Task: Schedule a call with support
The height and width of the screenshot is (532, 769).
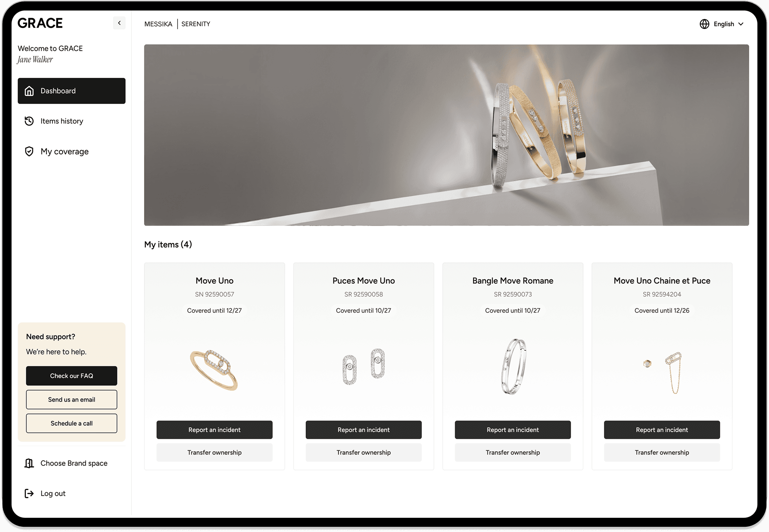Action: [71, 423]
